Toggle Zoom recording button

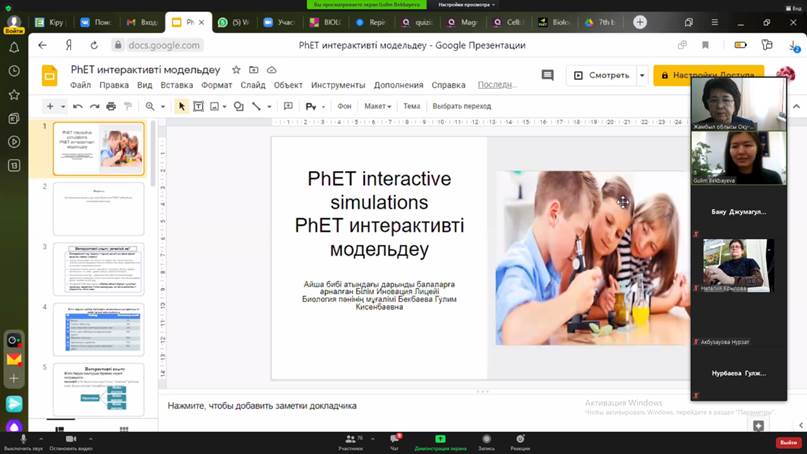click(x=486, y=441)
